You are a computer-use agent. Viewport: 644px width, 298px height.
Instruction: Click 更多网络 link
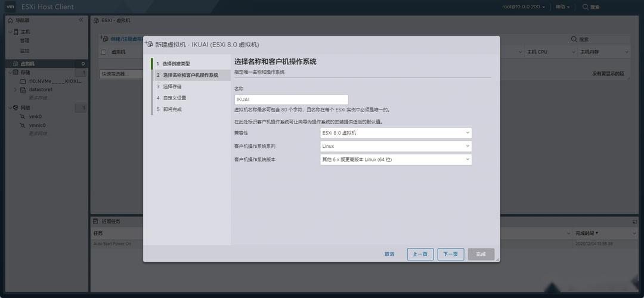click(38, 134)
